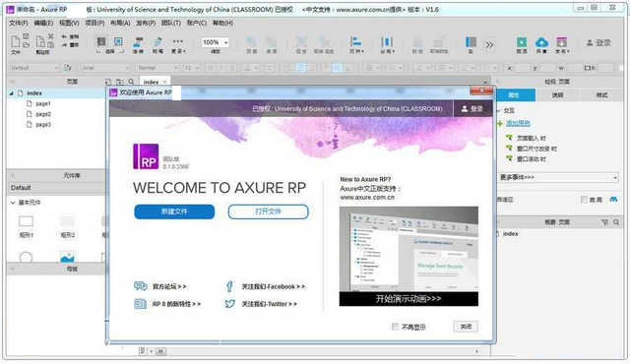630x364 pixels.
Task: Open the official forum link
Action: (x=169, y=286)
